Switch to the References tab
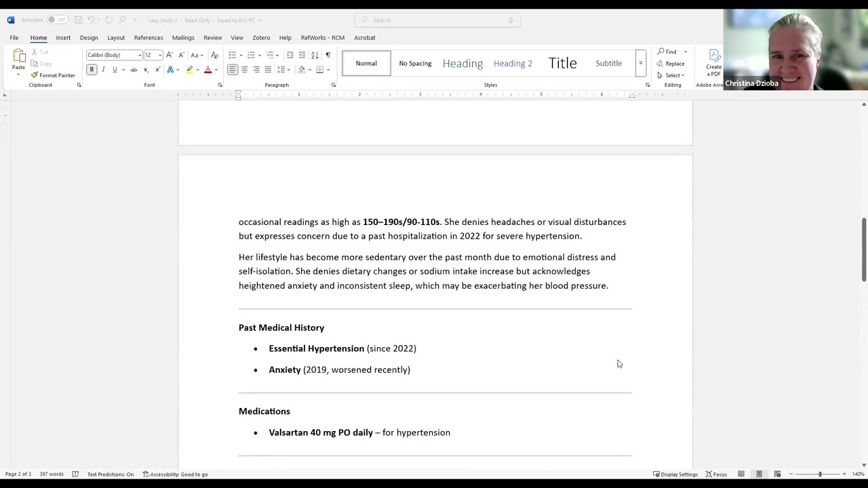This screenshot has width=868, height=488. pos(149,37)
